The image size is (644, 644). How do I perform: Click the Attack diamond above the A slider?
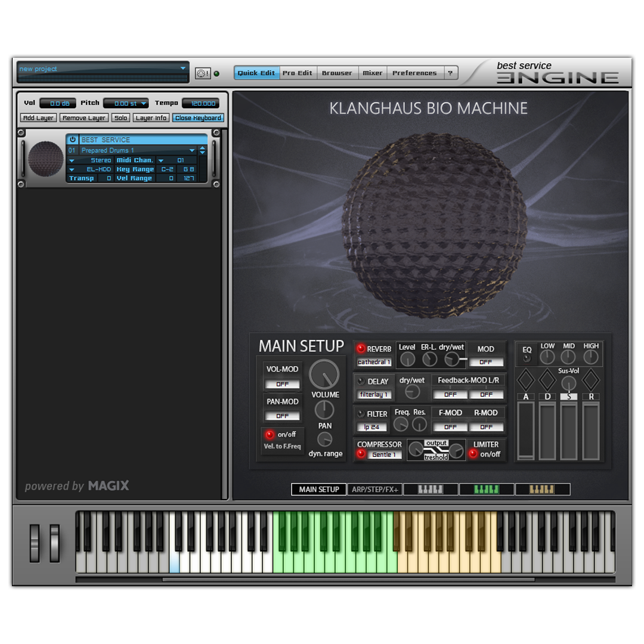coord(525,380)
